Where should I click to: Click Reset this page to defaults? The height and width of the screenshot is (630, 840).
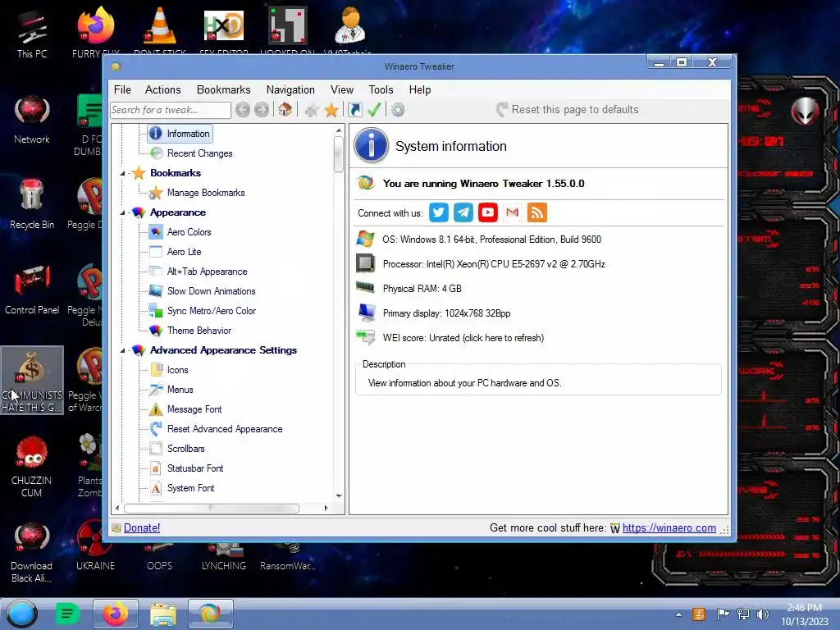click(x=568, y=110)
